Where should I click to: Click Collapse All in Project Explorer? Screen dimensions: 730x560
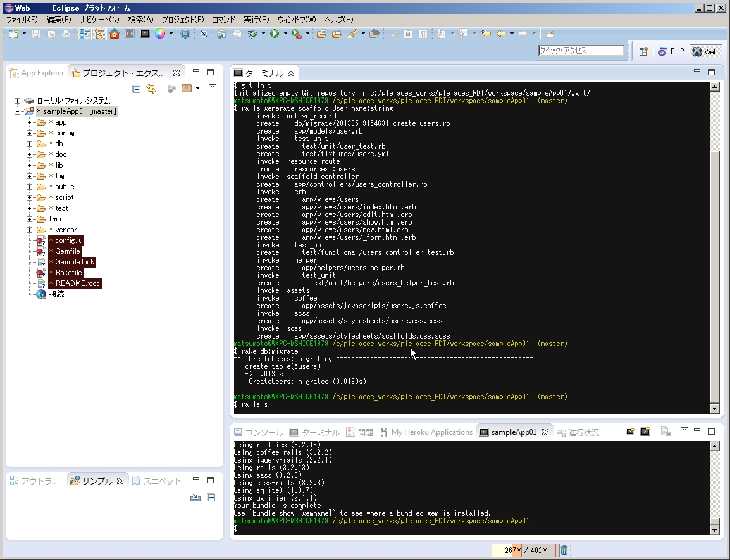point(137,89)
